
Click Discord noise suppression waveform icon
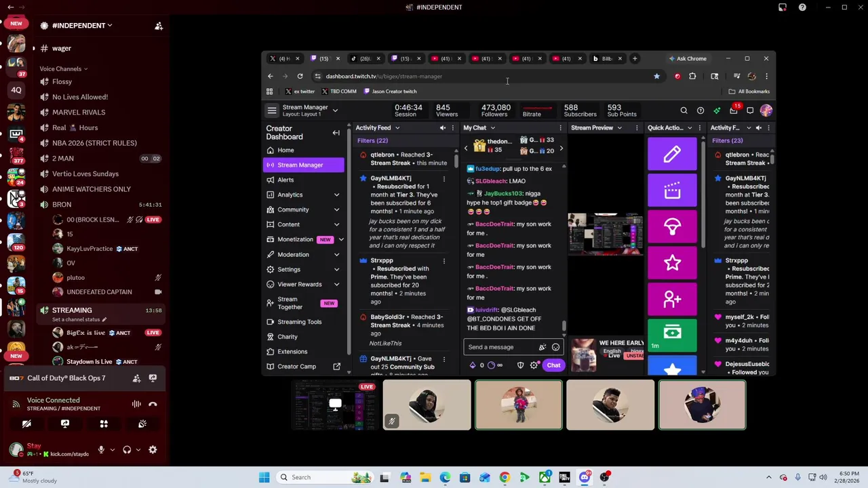point(136,404)
